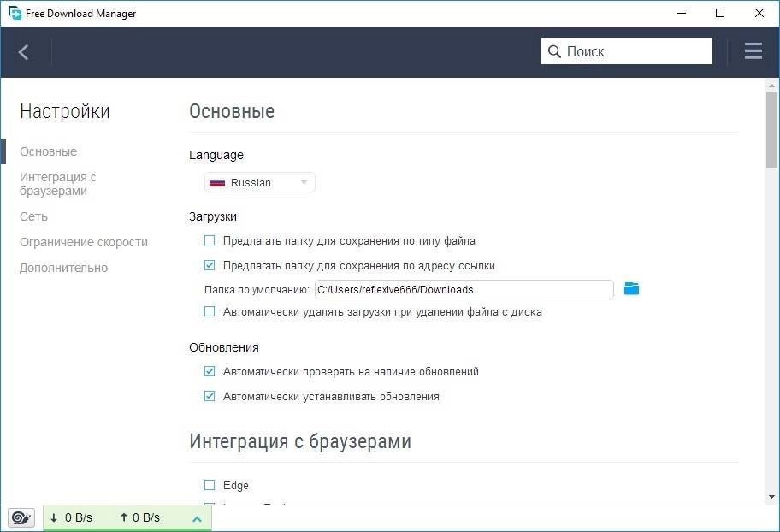Screen dimensions: 780x532
Task: Click upload speed arrow indicator
Action: (124, 517)
